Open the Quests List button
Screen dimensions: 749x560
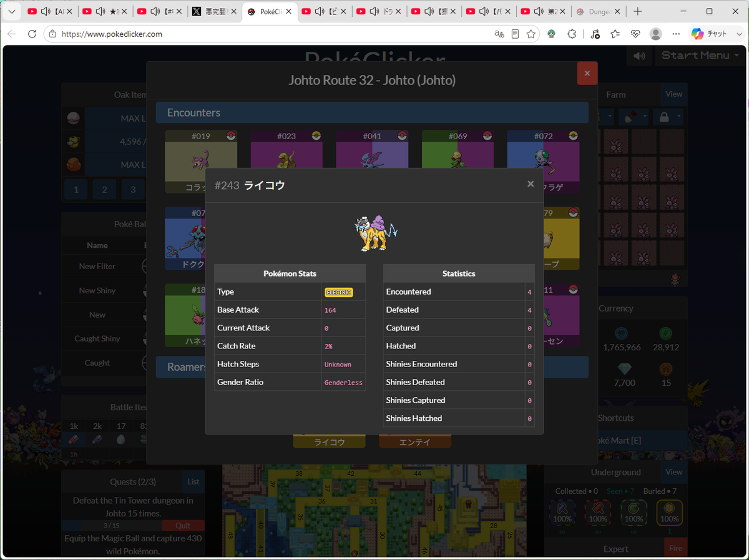(x=193, y=481)
